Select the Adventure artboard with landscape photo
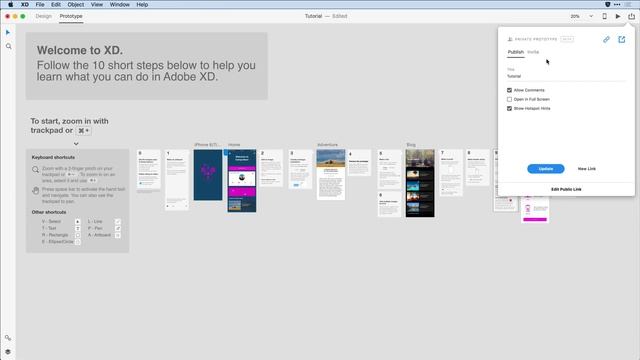Image resolution: width=640 pixels, height=360 pixels. point(331,175)
